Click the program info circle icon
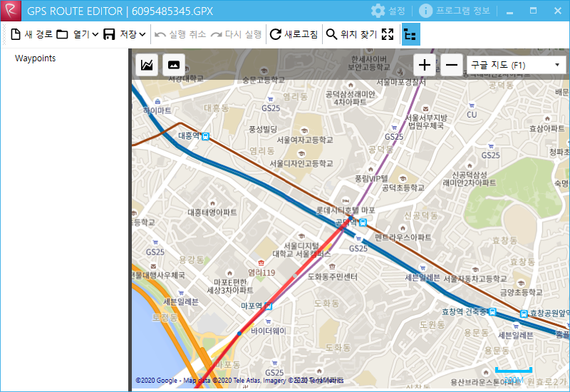This screenshot has height=392, width=570. point(425,11)
